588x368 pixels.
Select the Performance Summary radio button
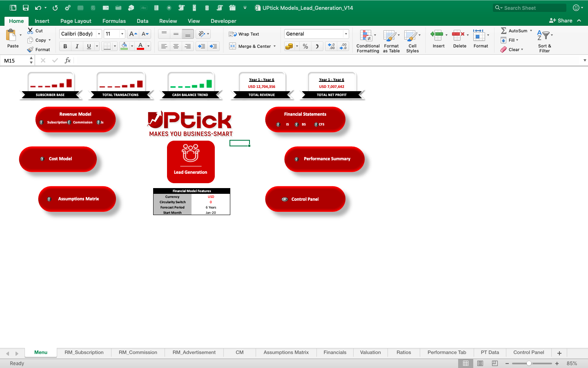[x=296, y=159]
